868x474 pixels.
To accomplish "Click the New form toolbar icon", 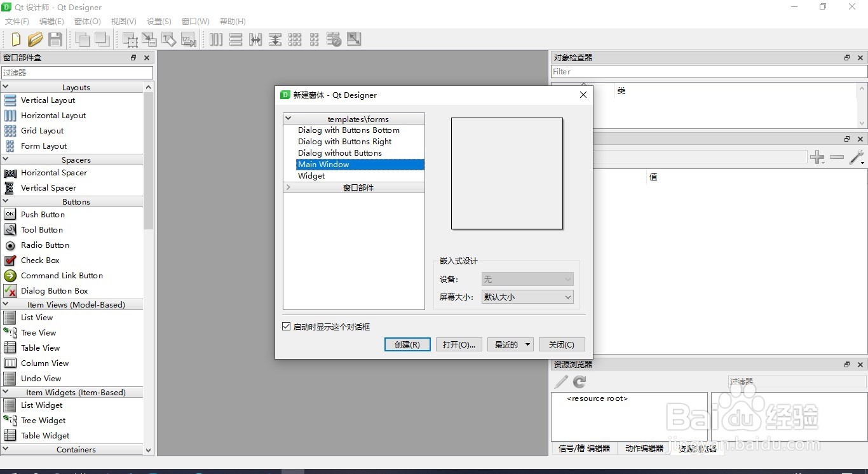I will tap(16, 39).
